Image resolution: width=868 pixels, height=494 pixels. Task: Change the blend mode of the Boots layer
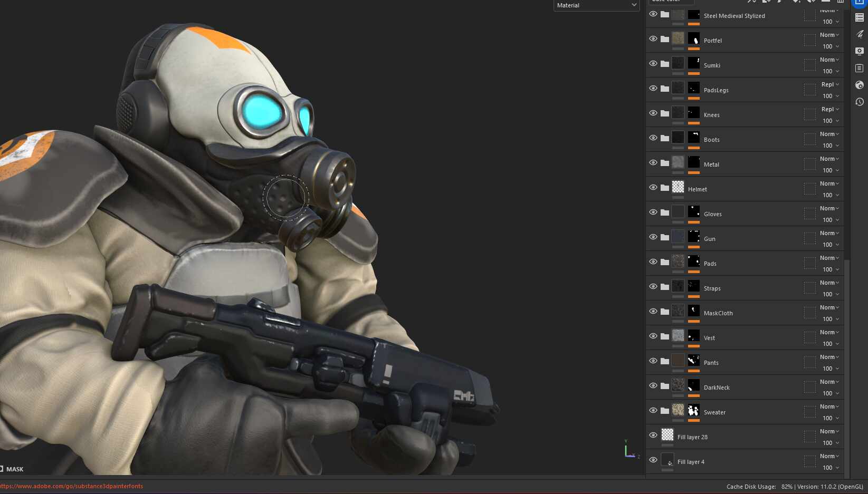[x=828, y=134]
